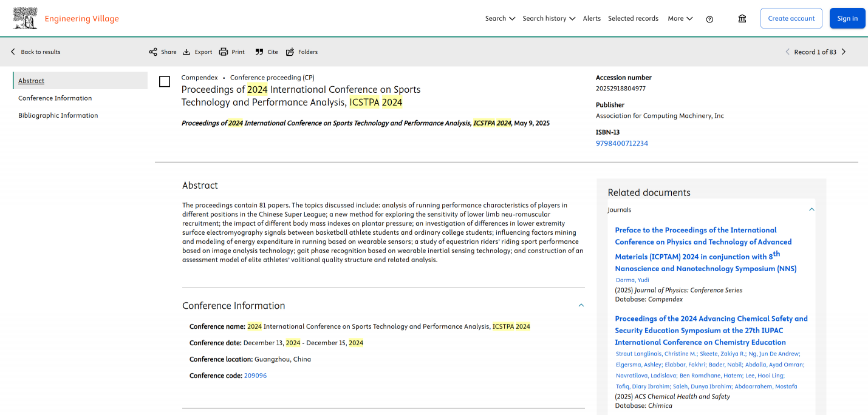Open Selected records in the top menu

pos(633,19)
